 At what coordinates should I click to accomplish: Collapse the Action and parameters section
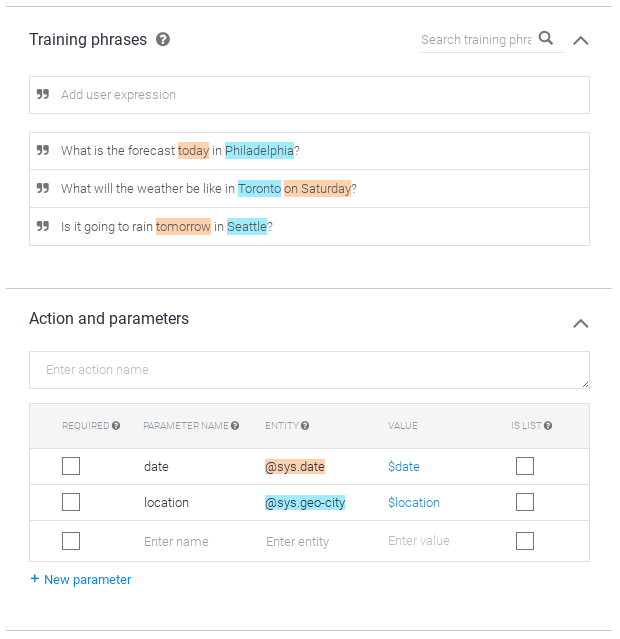581,324
